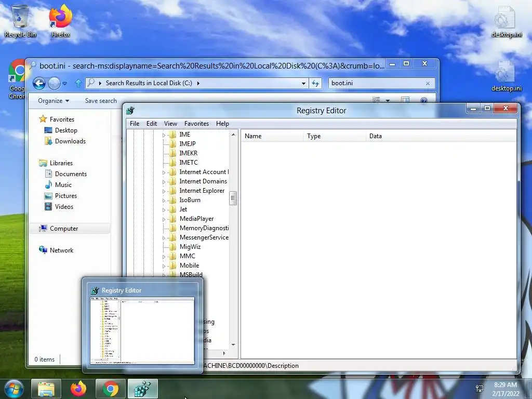Select the IMEKR registry key

click(188, 153)
